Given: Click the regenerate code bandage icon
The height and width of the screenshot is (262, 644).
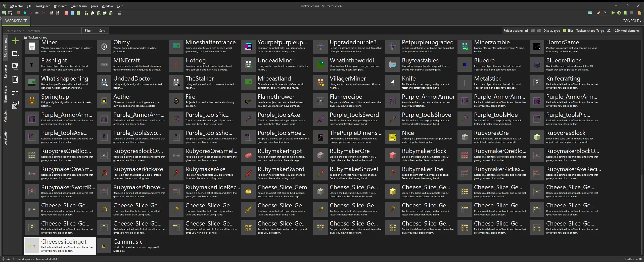Looking at the screenshot, I should pyautogui.click(x=599, y=13).
